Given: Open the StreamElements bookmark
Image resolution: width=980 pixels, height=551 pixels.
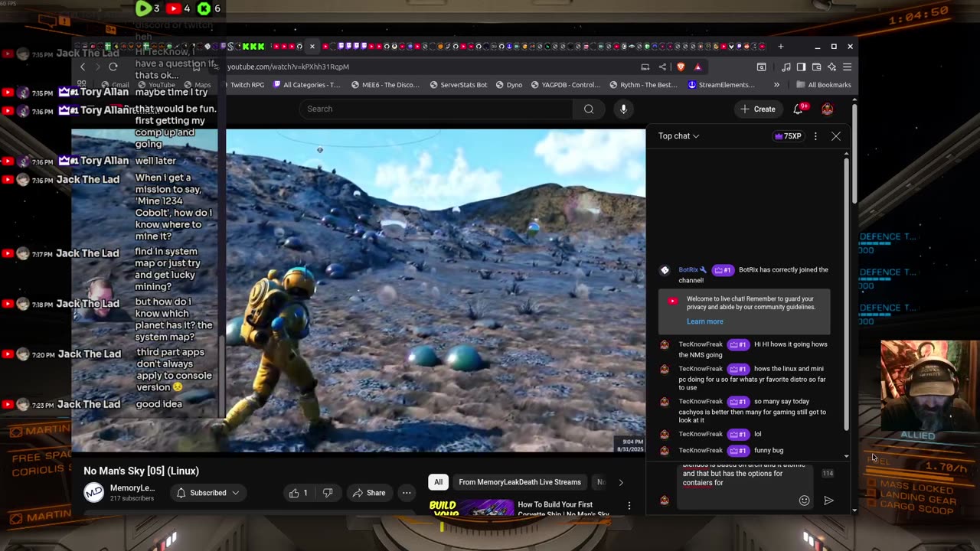Looking at the screenshot, I should point(721,85).
